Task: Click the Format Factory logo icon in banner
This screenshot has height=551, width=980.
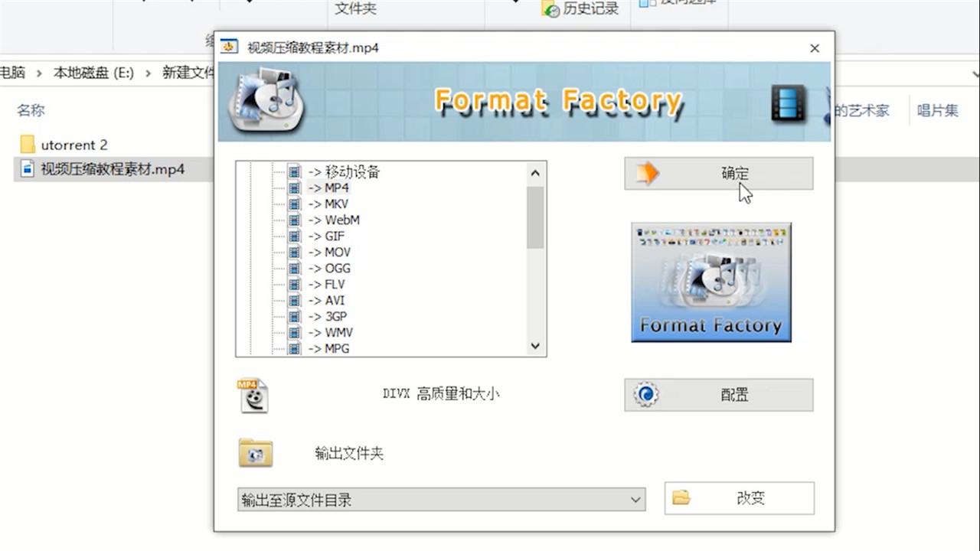Action: point(265,102)
